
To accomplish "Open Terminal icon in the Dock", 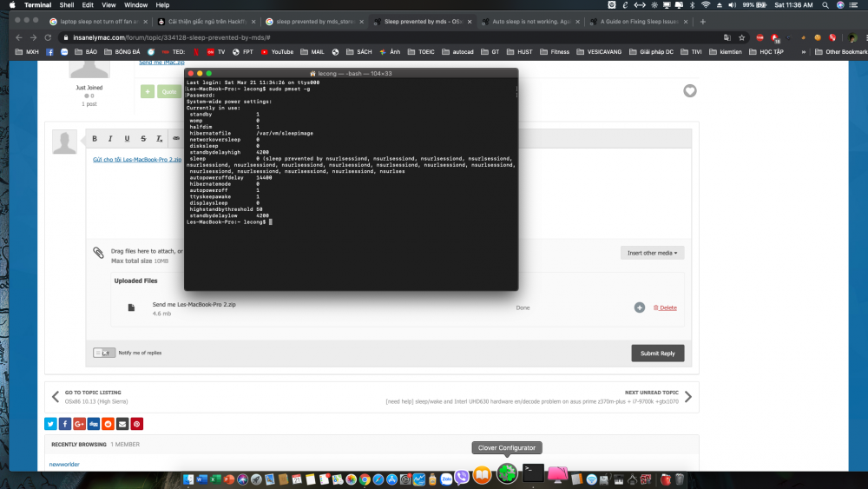I will tap(533, 472).
